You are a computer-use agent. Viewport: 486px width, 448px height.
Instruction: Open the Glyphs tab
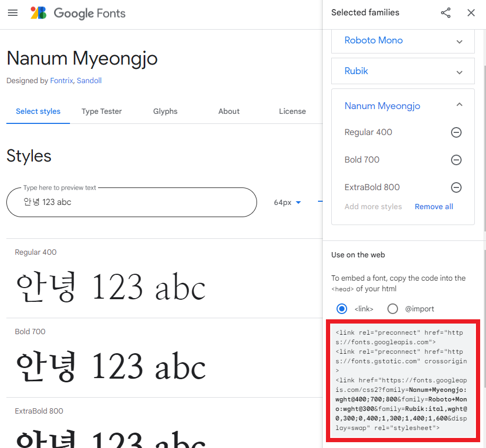click(x=165, y=111)
